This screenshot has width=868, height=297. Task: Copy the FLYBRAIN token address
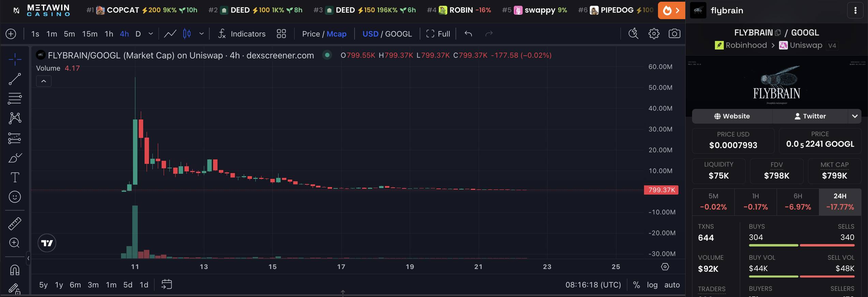coord(778,33)
